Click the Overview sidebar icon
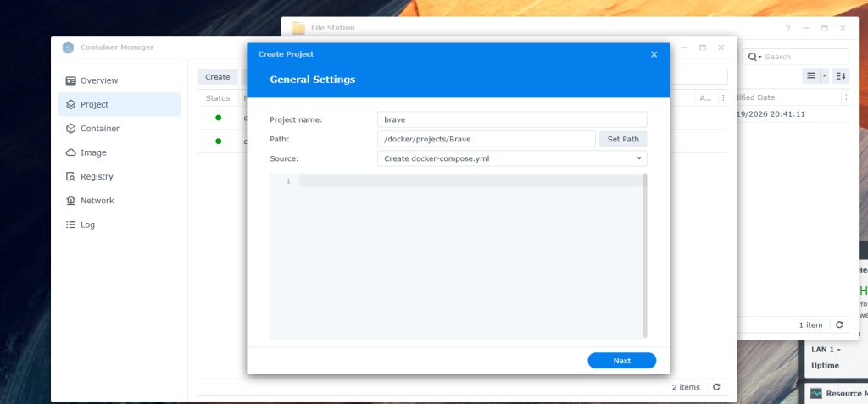 (71, 80)
